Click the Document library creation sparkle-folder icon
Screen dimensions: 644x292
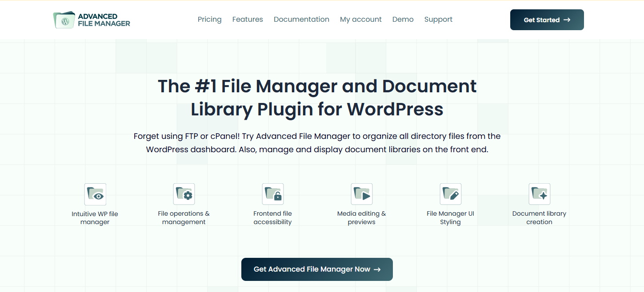point(540,194)
